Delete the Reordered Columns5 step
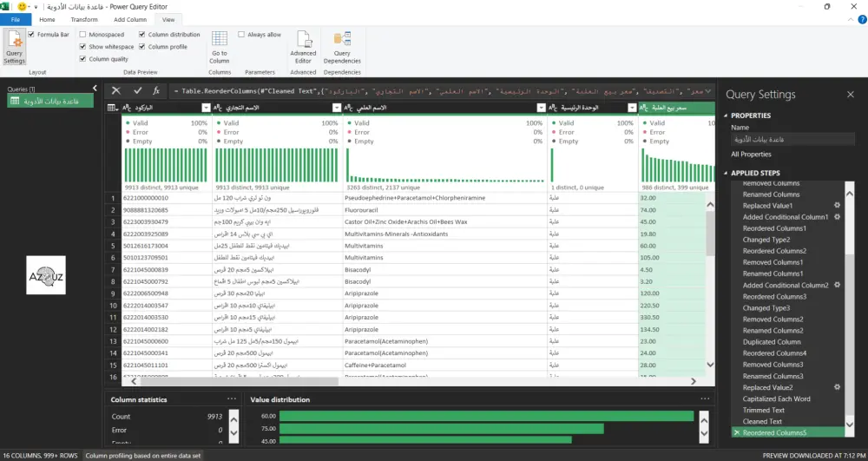 [x=737, y=432]
